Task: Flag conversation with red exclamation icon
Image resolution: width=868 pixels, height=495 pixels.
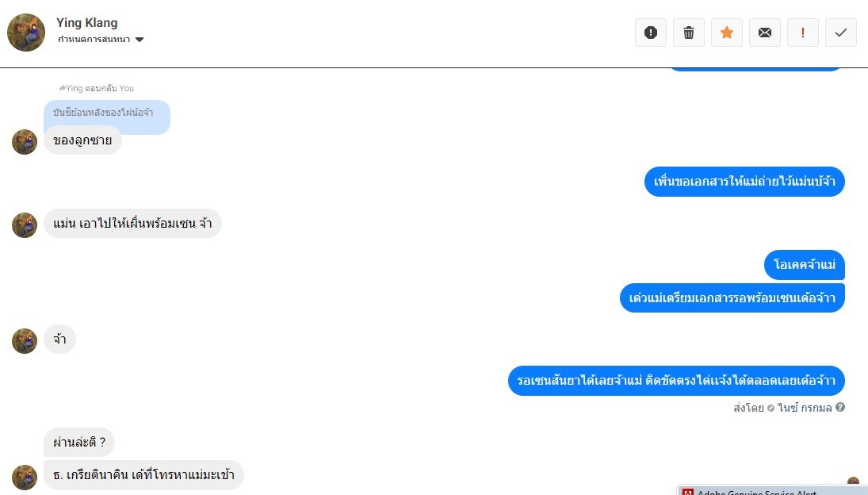Action: (803, 33)
